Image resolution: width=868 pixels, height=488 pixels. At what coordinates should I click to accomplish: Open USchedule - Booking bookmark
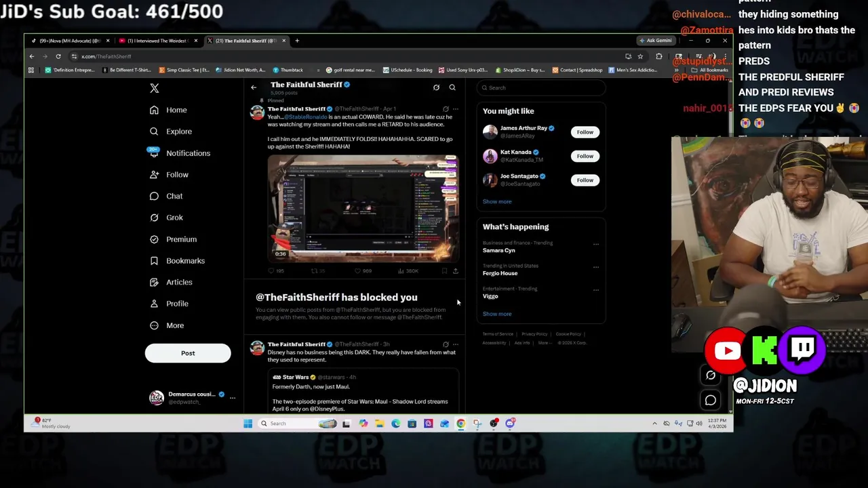(407, 70)
